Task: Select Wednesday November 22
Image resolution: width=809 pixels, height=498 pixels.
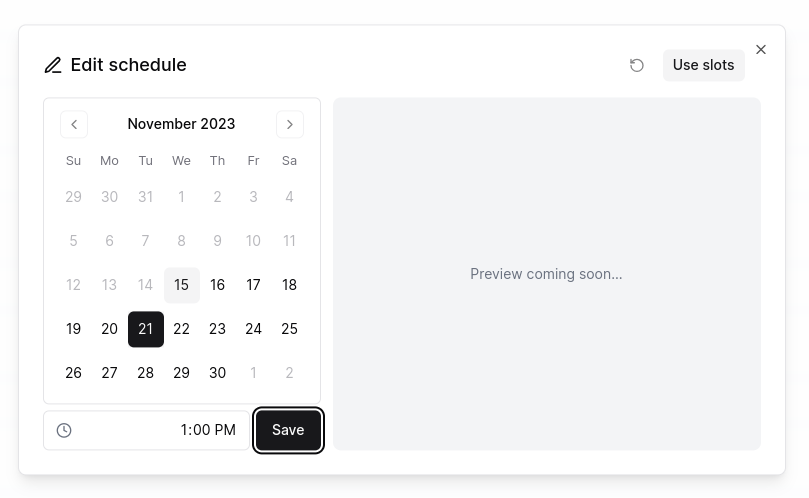Action: tap(182, 329)
